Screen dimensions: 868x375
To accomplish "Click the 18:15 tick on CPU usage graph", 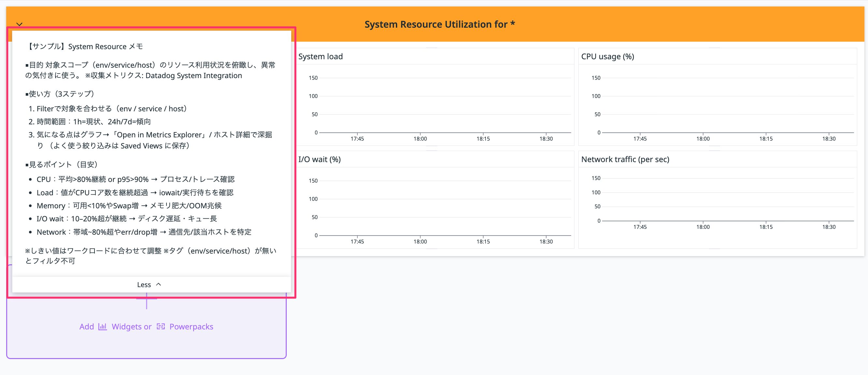I will pyautogui.click(x=766, y=139).
